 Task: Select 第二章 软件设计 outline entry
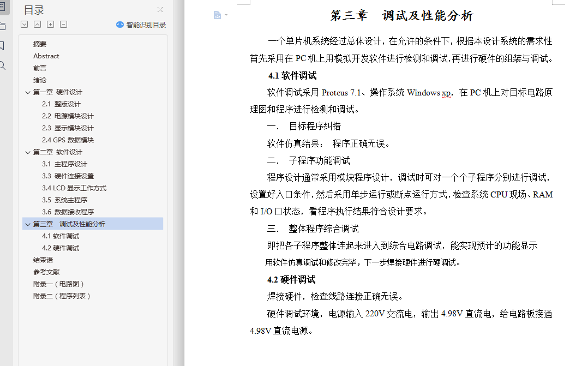click(57, 152)
